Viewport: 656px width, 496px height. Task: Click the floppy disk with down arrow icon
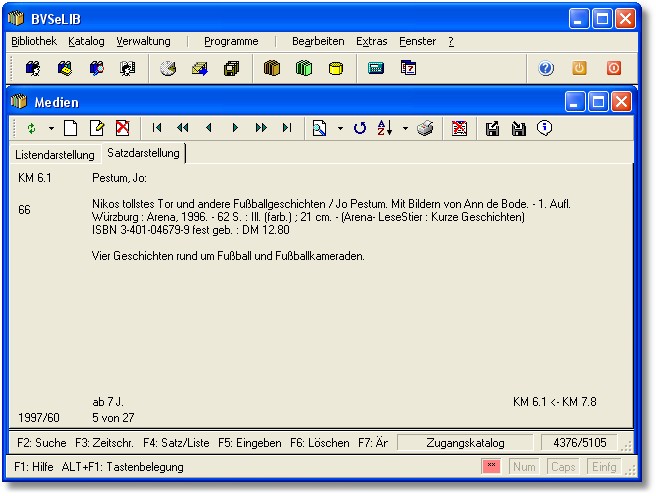coord(519,128)
